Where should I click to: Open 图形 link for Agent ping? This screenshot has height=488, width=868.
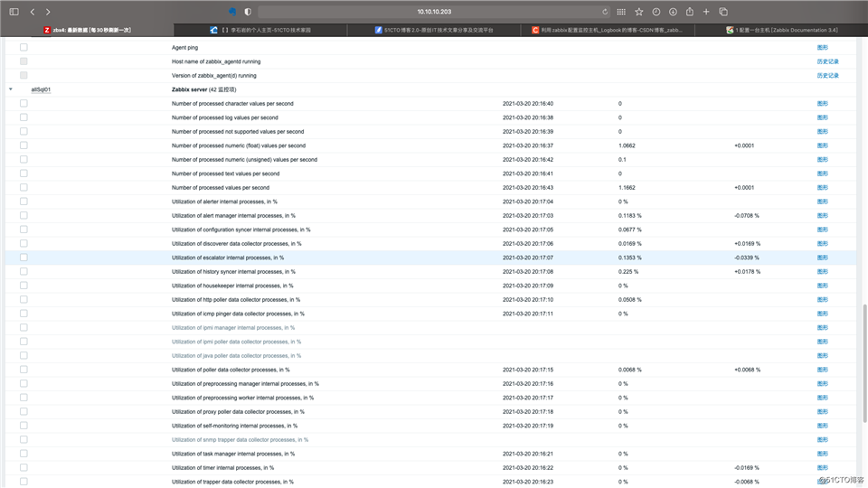pos(822,48)
